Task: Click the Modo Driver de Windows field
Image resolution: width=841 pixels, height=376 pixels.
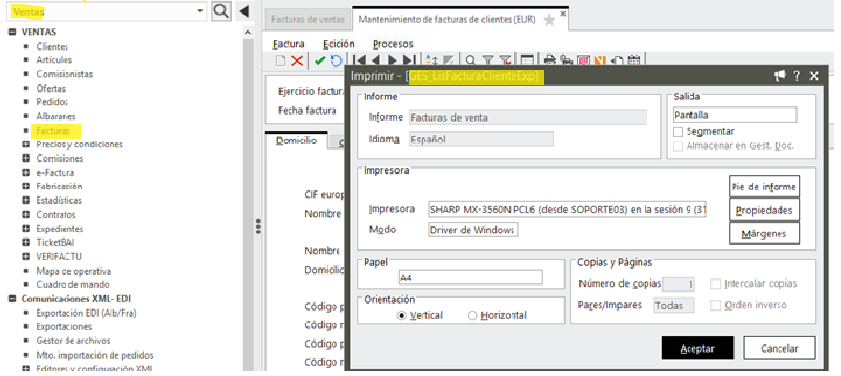Action: pos(473,230)
